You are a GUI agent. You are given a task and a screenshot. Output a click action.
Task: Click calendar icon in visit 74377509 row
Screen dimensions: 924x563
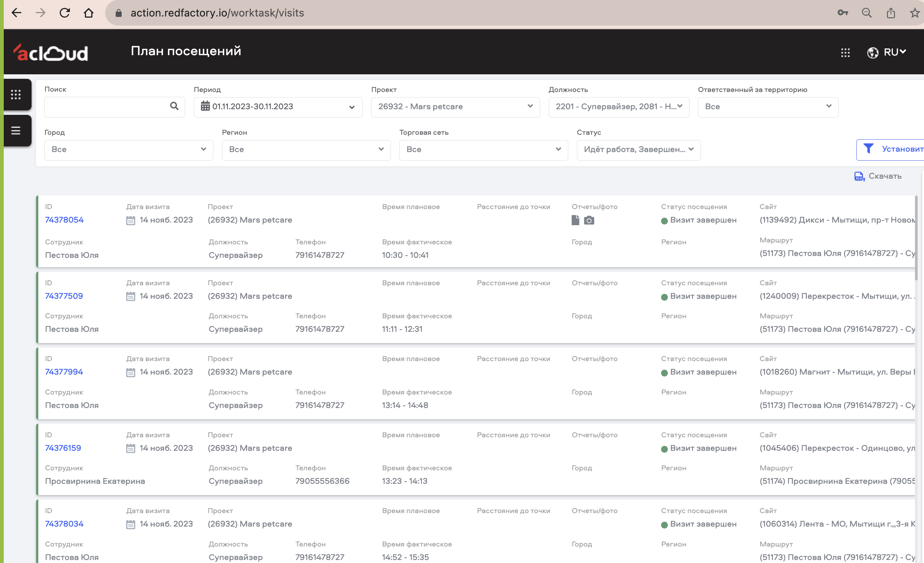pyautogui.click(x=130, y=297)
